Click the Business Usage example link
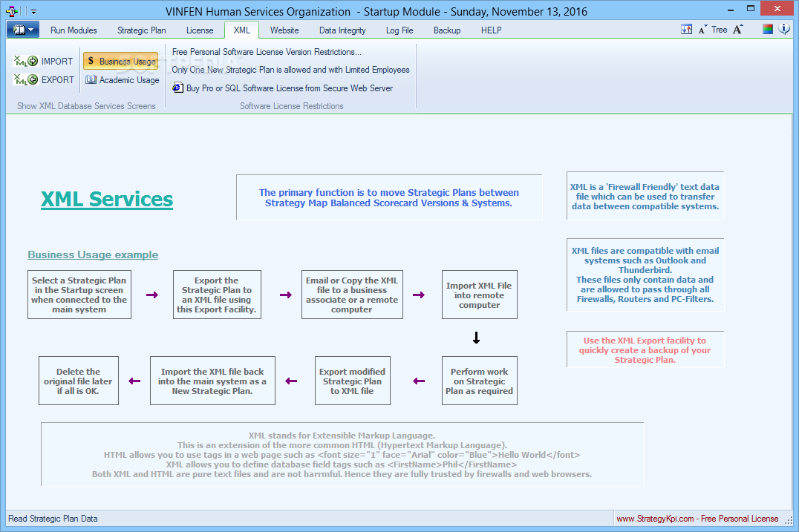Viewport: 799px width, 532px height. pyautogui.click(x=93, y=254)
